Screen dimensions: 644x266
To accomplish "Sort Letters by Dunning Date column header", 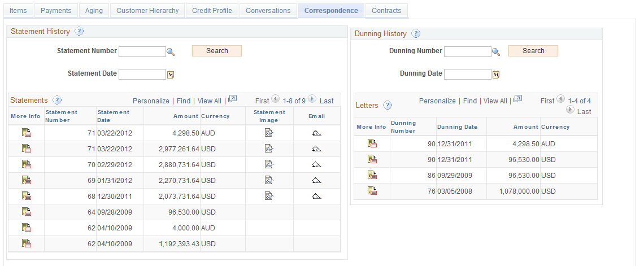I will [457, 127].
